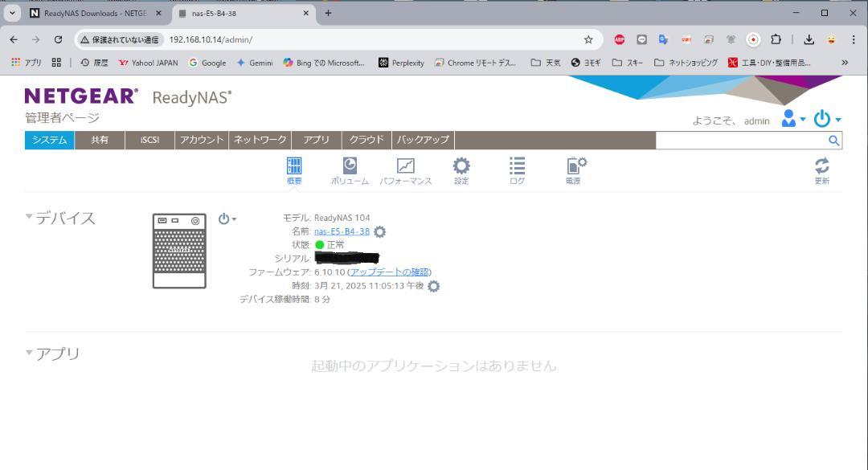Open the admin user account dropdown
The height and width of the screenshot is (470, 868).
point(793,118)
